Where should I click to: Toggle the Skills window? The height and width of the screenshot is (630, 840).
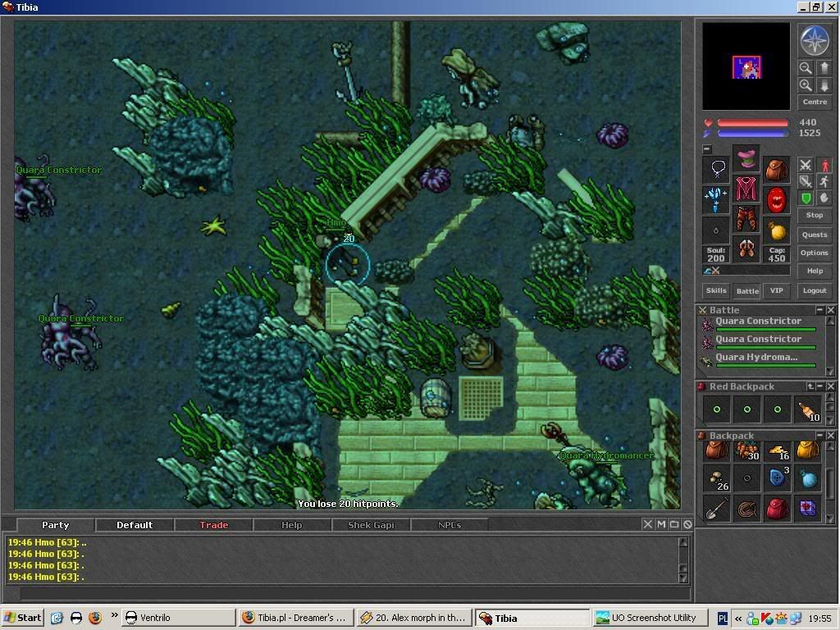tap(716, 290)
